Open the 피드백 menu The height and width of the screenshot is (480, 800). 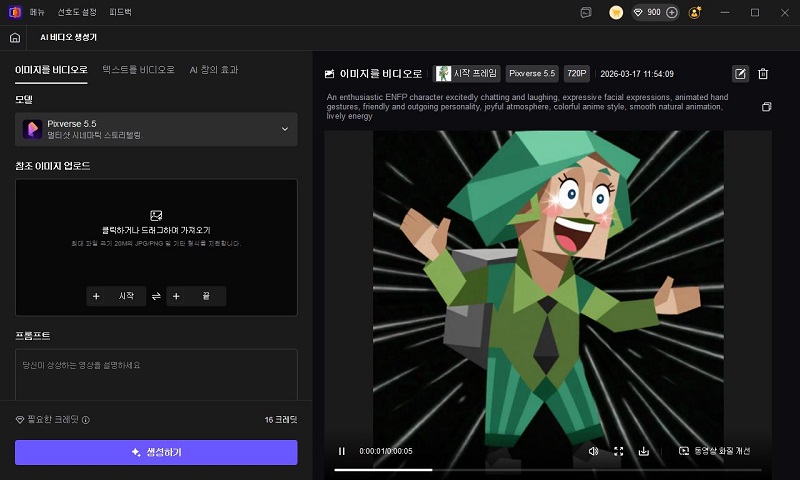(x=120, y=12)
